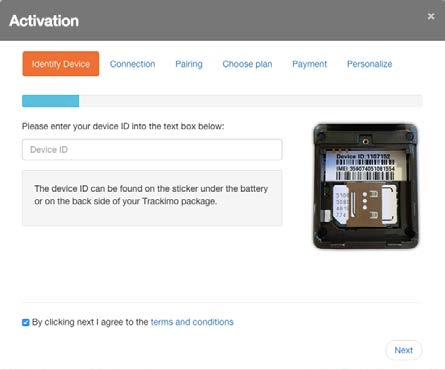Open the Pairing step
The width and height of the screenshot is (445, 370).
(189, 64)
